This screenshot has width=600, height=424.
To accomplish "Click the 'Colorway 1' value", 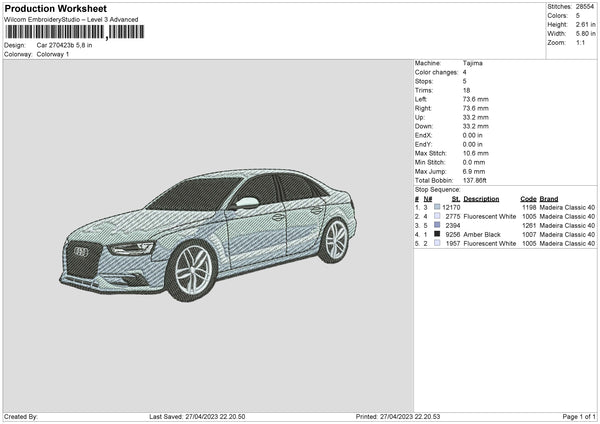I will 53,54.
